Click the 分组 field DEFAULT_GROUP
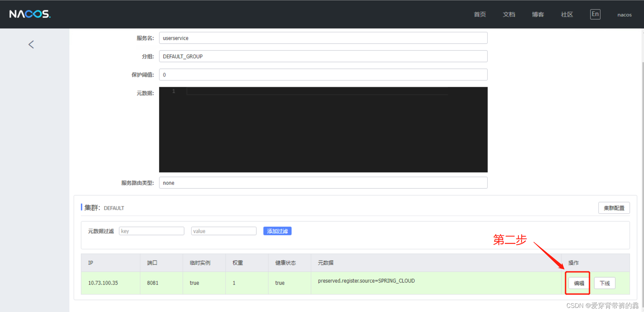 click(x=323, y=56)
